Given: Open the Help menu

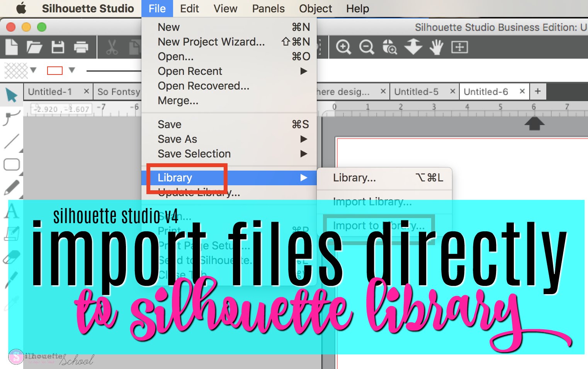Looking at the screenshot, I should tap(357, 8).
